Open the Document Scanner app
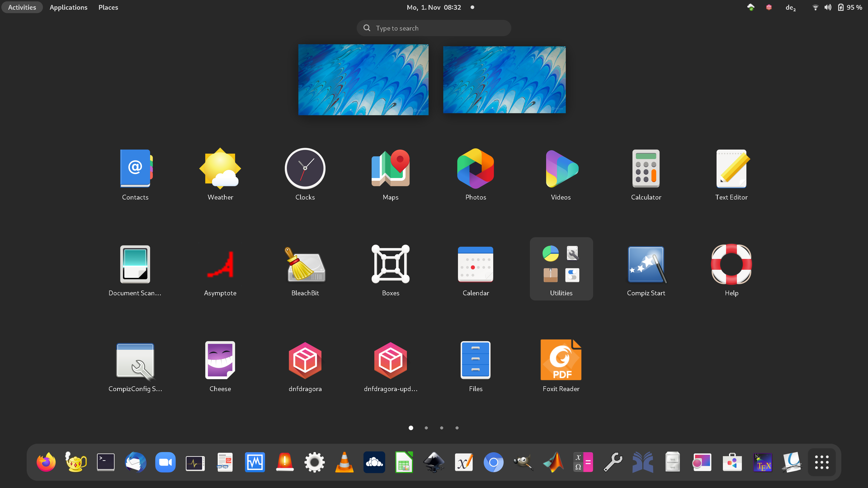Viewport: 868px width, 488px height. coord(135,265)
